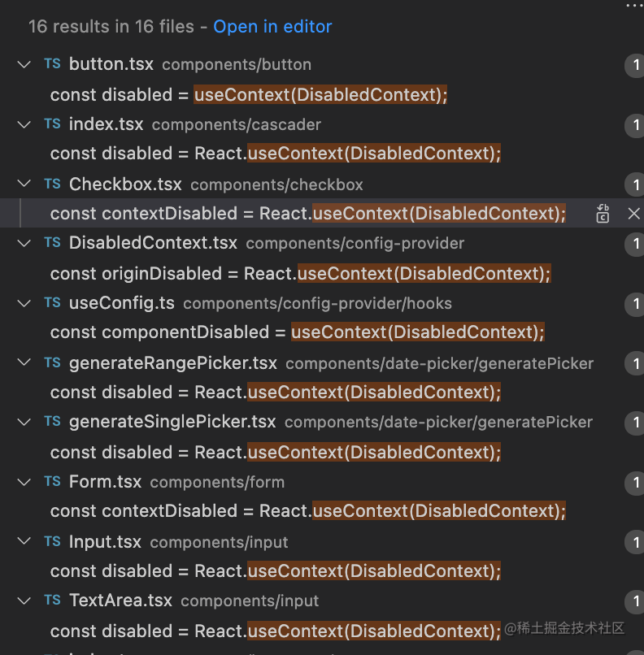This screenshot has width=644, height=655.
Task: Collapse the Form.tsx result group
Action: tap(24, 482)
